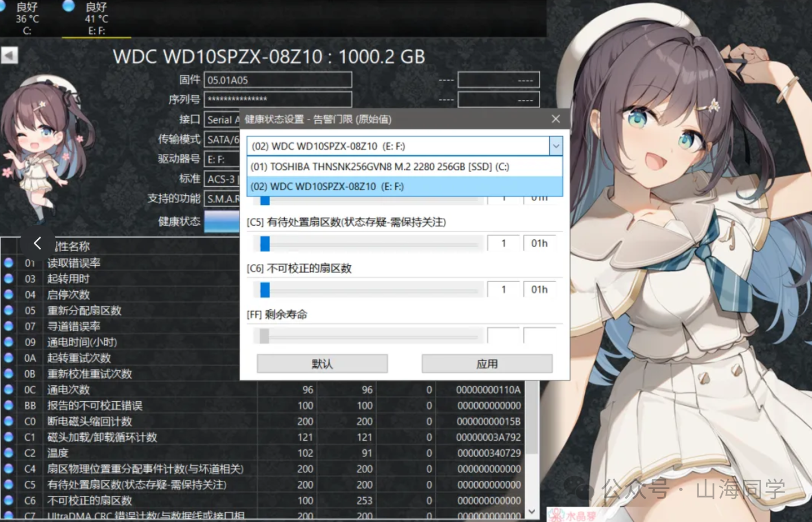Click the drive letter field E: F:
The image size is (812, 522).
pos(222,159)
